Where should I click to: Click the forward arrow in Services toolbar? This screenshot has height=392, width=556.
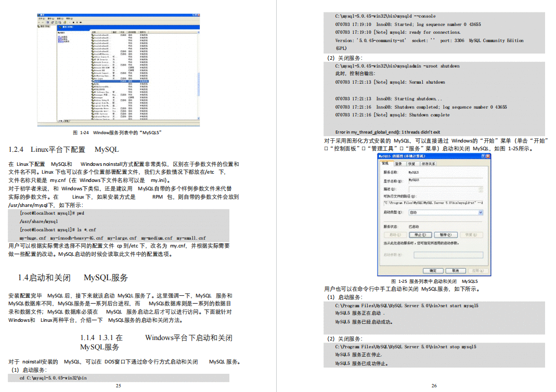(43, 22)
